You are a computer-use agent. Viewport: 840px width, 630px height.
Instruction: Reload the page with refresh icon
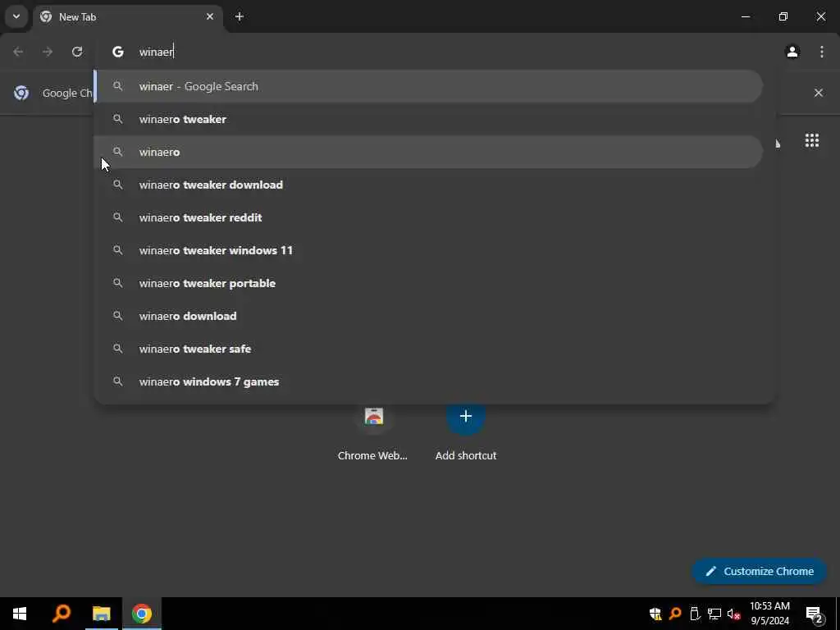coord(77,52)
